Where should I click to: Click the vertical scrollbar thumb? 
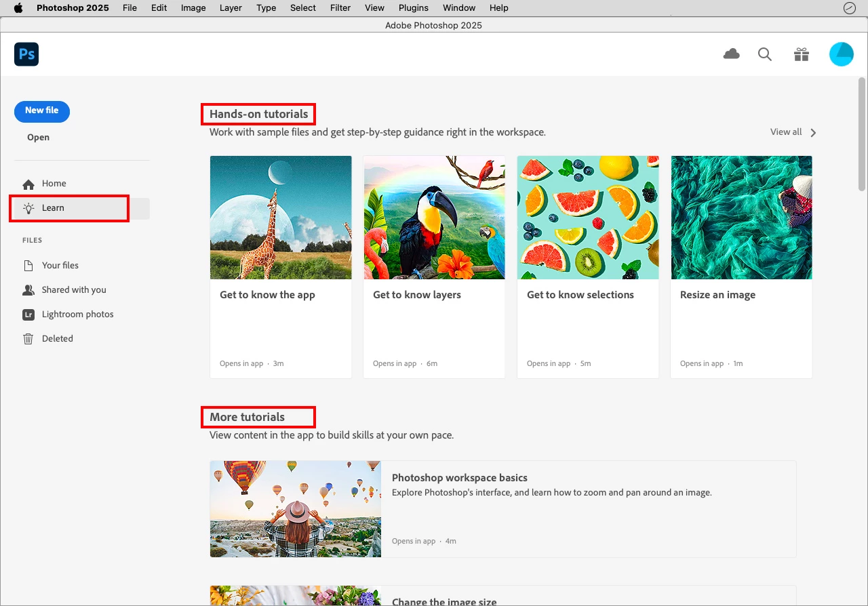862,134
